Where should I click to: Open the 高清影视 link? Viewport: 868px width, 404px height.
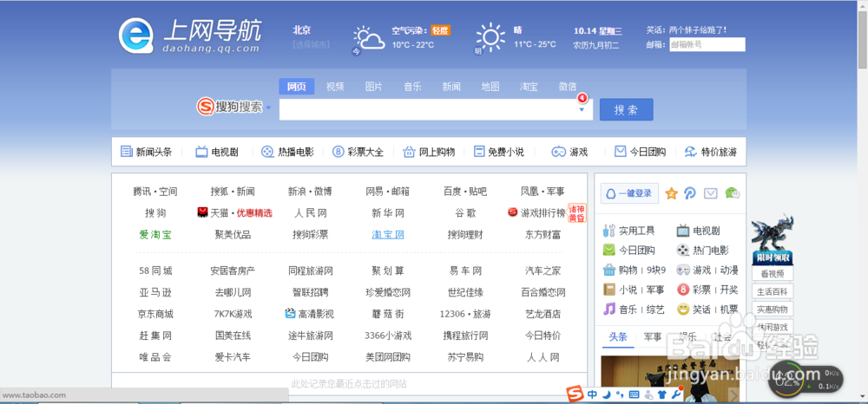[310, 314]
